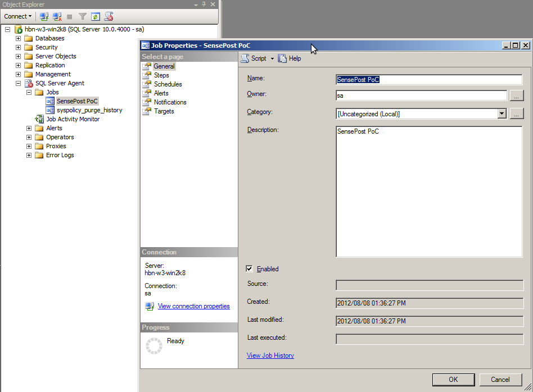The width and height of the screenshot is (533, 392).
Task: Click the browse button next to Owner
Action: [x=517, y=96]
